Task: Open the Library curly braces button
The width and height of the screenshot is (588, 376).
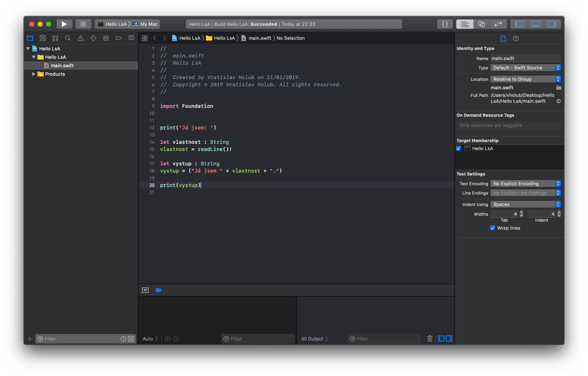Action: [445, 24]
